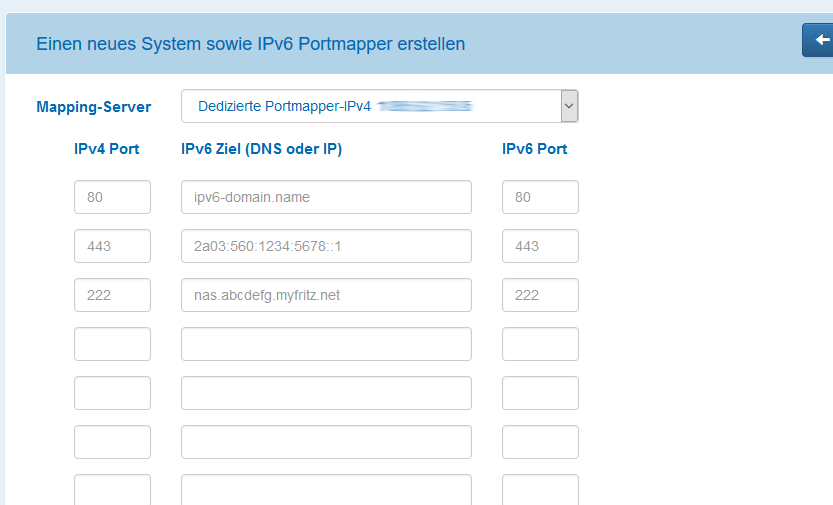
Task: Focus the IPv6 Port field showing 443
Action: click(x=540, y=246)
